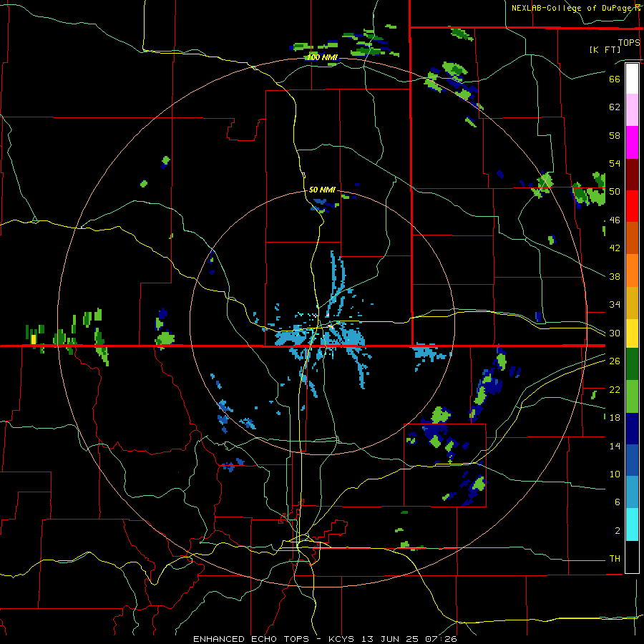Click the medium blue scale swatch

pos(632,461)
